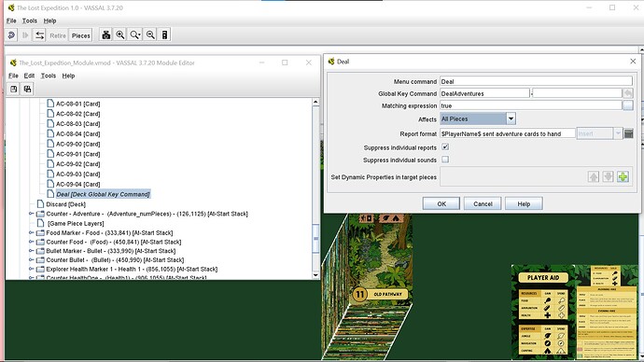Viewport: 644px width, 362px height.
Task: Open Help menu in main VASSAL window
Action: 49,21
